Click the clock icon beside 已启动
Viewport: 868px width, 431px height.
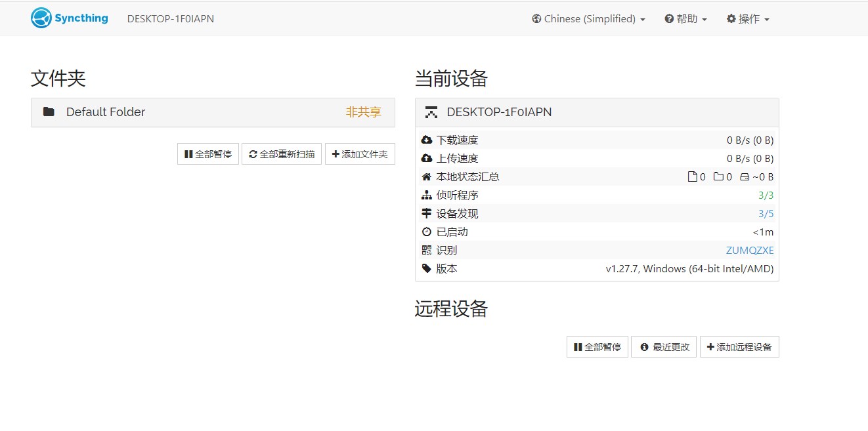(427, 231)
